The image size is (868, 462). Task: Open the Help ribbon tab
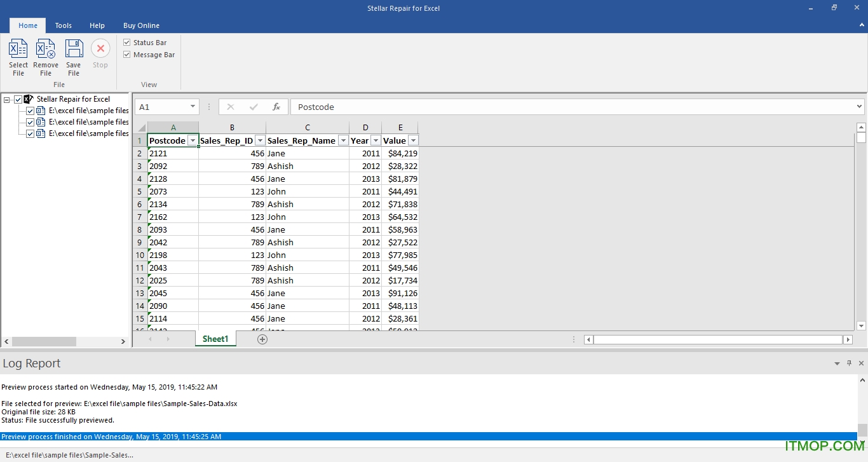97,25
